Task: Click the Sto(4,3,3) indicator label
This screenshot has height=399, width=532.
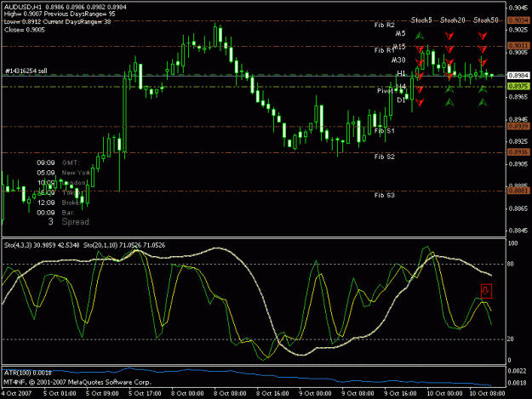Action: [18, 245]
